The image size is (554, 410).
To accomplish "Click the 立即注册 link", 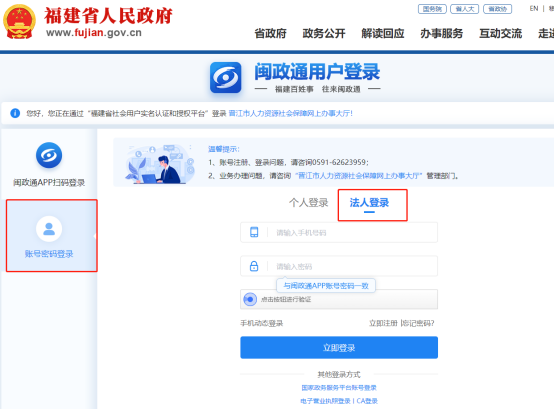I will (x=383, y=323).
